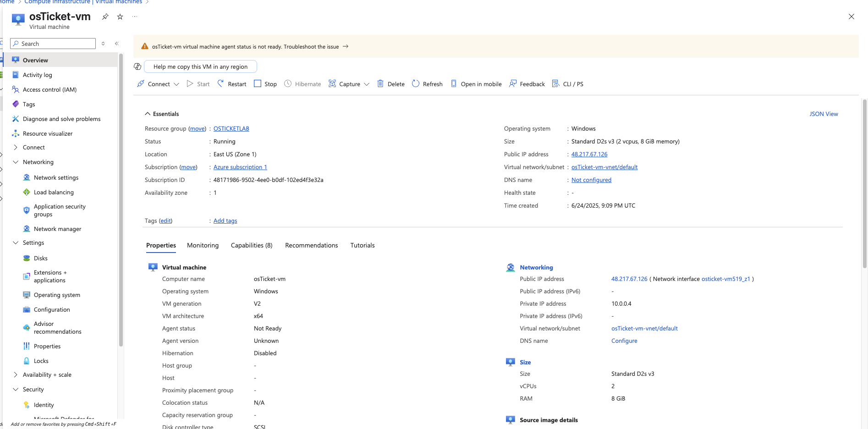Open Network manager
The height and width of the screenshot is (429, 868).
[57, 229]
